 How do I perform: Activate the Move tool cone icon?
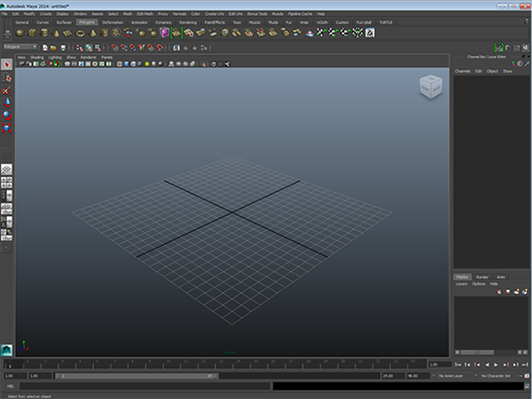point(7,102)
